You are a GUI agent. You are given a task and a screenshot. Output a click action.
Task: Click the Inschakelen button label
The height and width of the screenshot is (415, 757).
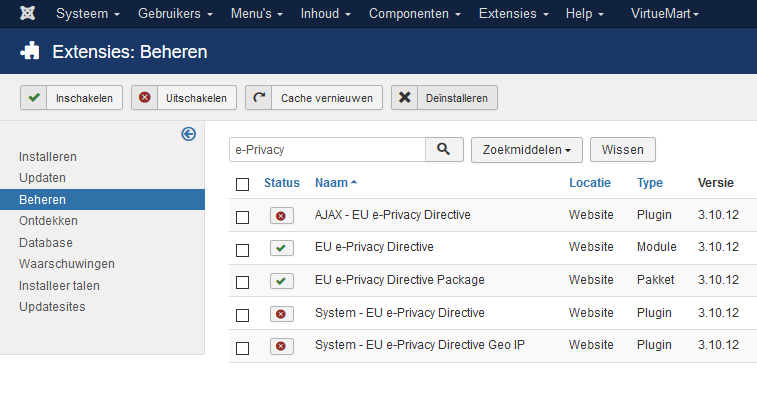(84, 98)
